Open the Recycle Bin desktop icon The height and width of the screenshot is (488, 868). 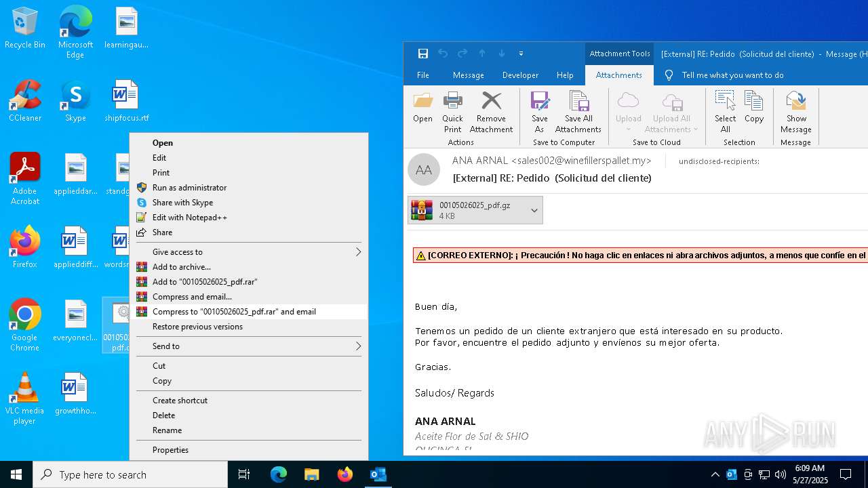[25, 28]
